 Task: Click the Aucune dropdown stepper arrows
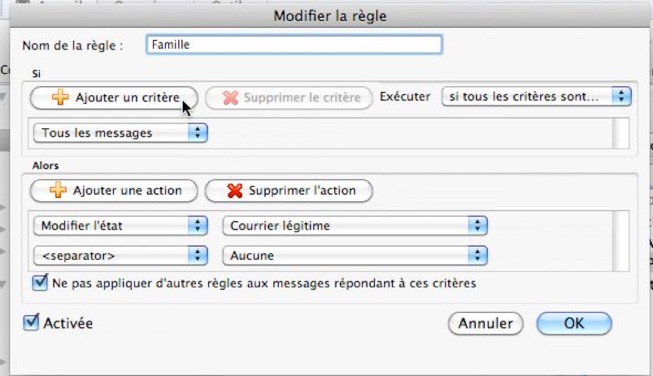(x=477, y=255)
